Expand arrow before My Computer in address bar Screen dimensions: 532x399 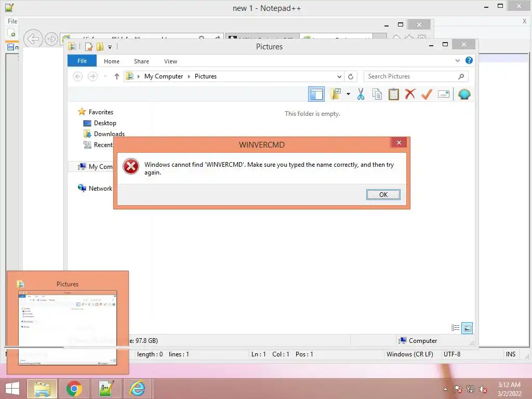coord(138,76)
